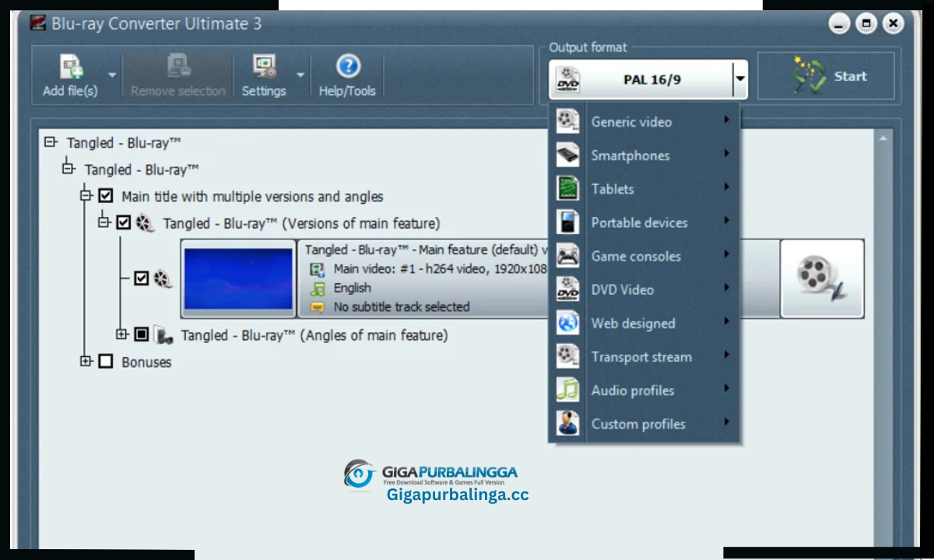This screenshot has width=934, height=560.
Task: Select the 'Bonuses' tree row
Action: (x=146, y=362)
